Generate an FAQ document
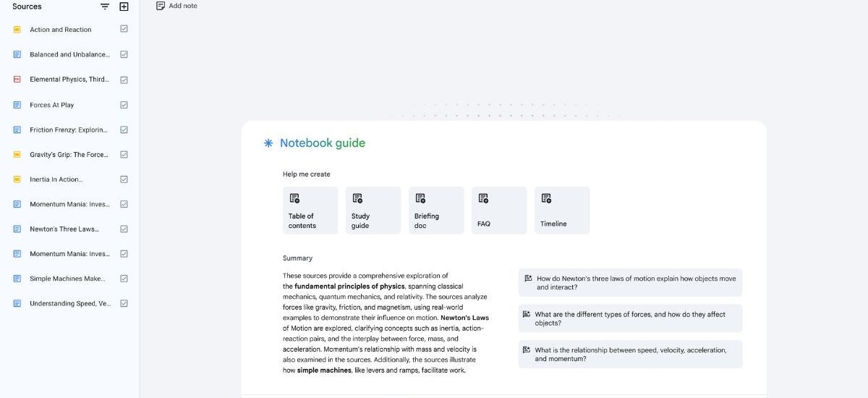The height and width of the screenshot is (398, 868). coord(499,211)
